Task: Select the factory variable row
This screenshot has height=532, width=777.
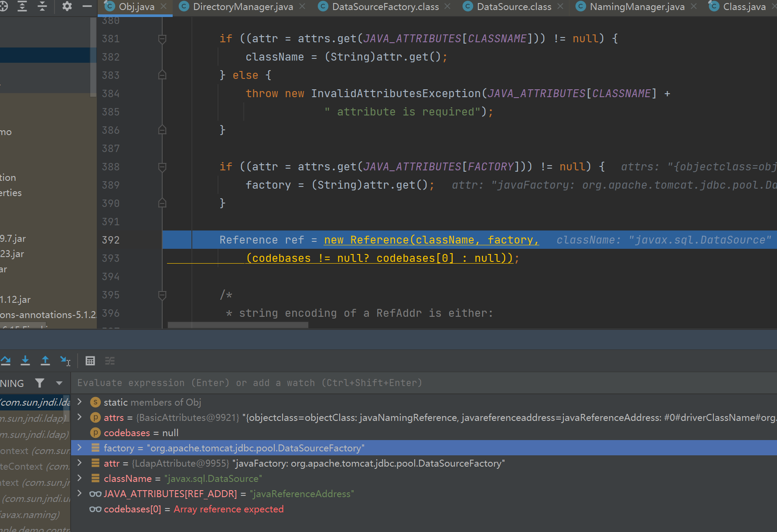Action: pos(424,448)
